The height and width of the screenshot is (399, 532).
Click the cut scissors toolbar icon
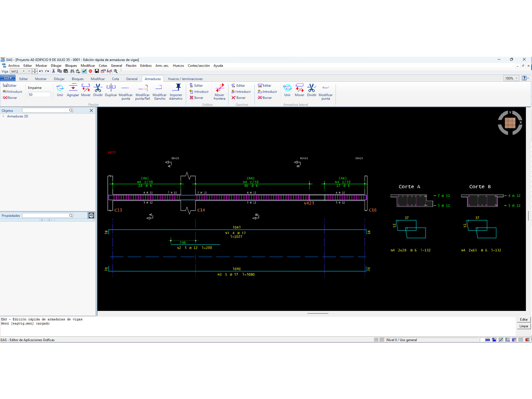click(x=53, y=71)
